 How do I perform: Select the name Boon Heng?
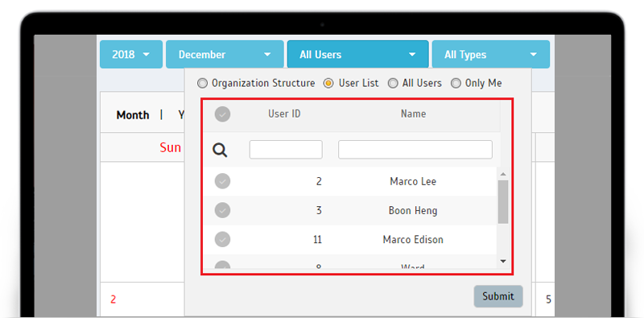[413, 210]
